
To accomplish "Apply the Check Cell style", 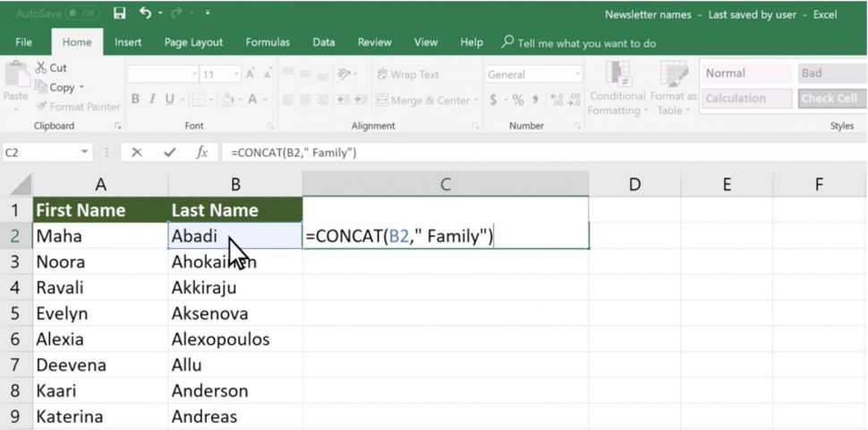I will [832, 99].
